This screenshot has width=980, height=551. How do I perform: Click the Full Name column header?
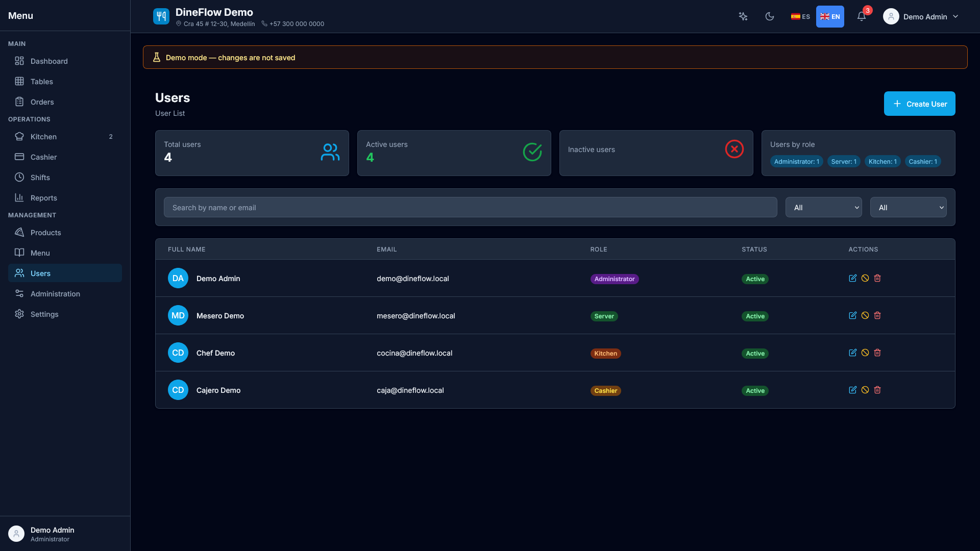[186, 249]
